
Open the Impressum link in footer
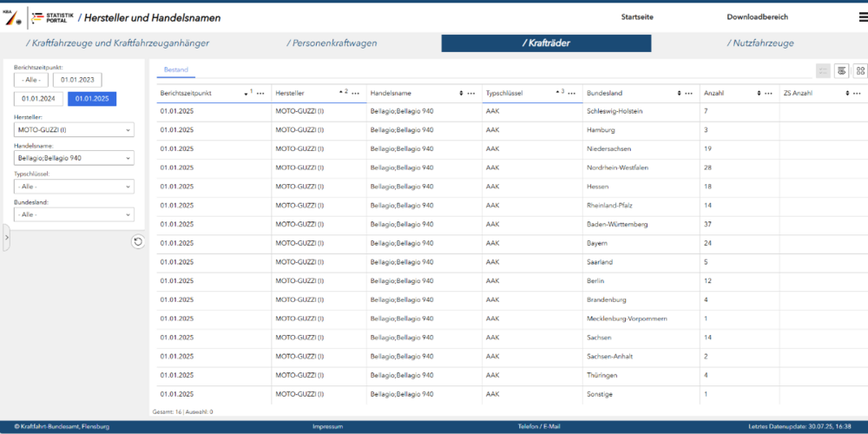point(327,427)
